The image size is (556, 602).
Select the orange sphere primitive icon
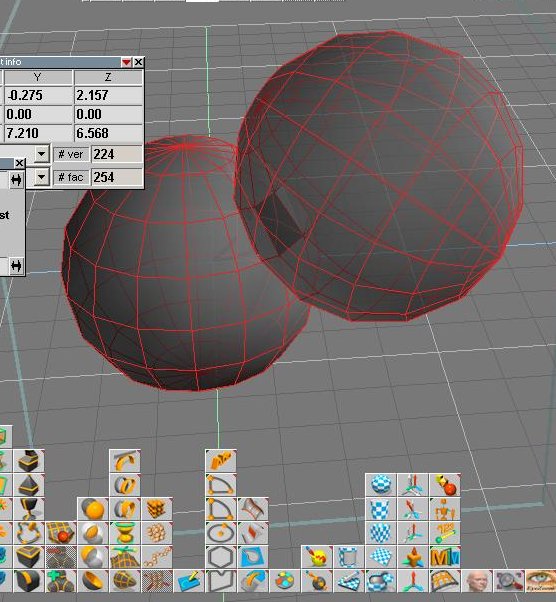(93, 509)
